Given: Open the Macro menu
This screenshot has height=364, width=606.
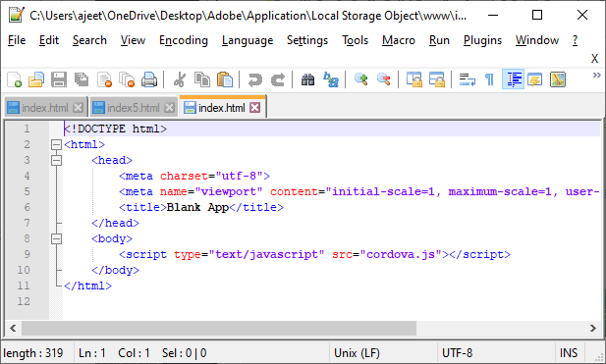Looking at the screenshot, I should pos(399,40).
